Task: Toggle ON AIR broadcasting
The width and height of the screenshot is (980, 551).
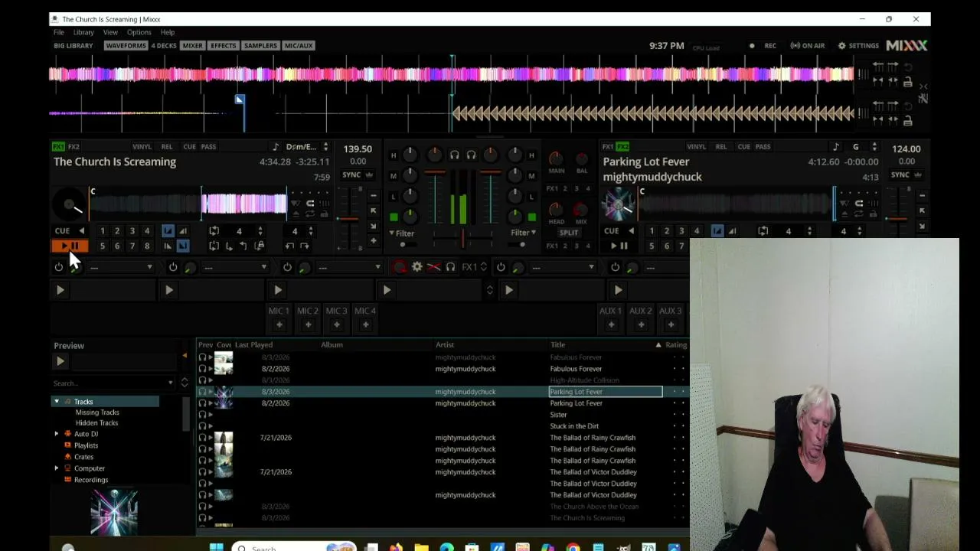Action: click(x=808, y=46)
